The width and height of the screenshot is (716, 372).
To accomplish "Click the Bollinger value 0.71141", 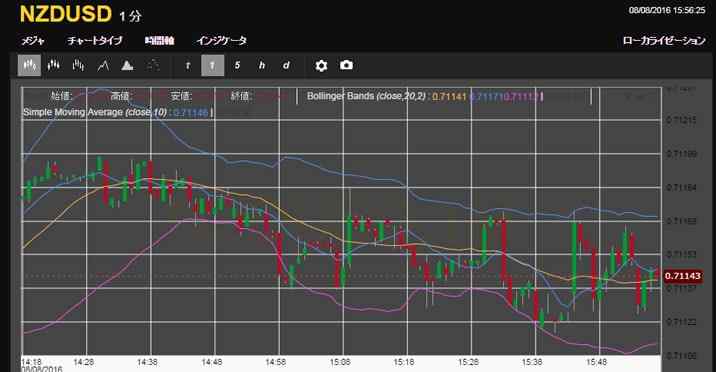I will [x=449, y=96].
